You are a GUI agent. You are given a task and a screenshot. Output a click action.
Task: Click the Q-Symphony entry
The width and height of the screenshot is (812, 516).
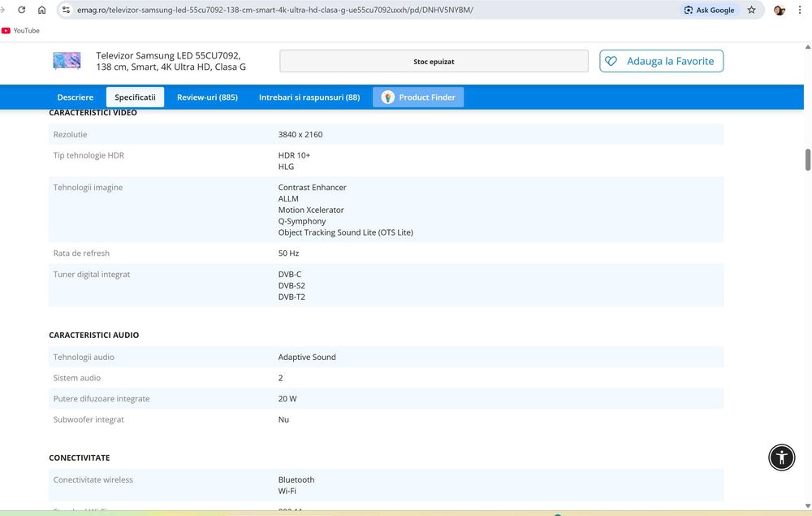tap(302, 221)
